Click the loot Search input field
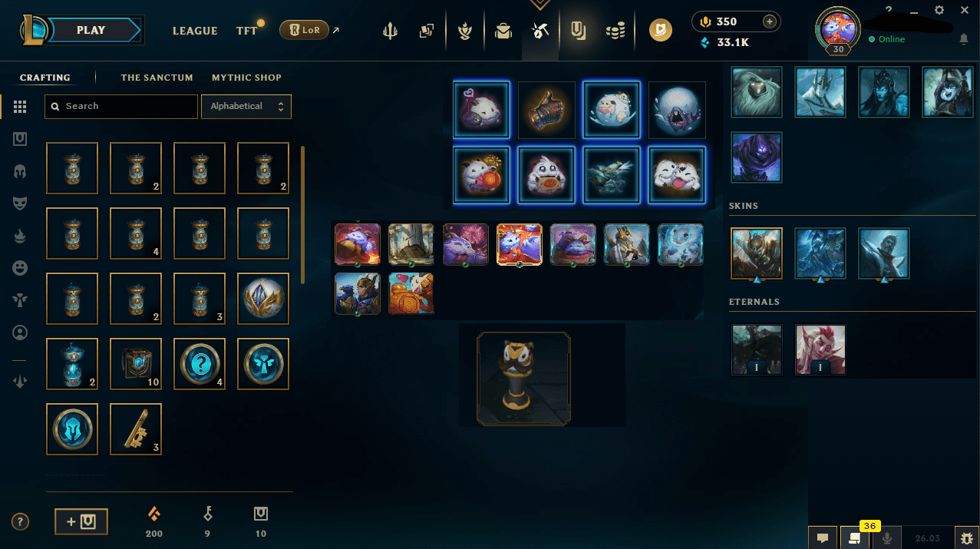This screenshot has height=549, width=980. coord(121,107)
